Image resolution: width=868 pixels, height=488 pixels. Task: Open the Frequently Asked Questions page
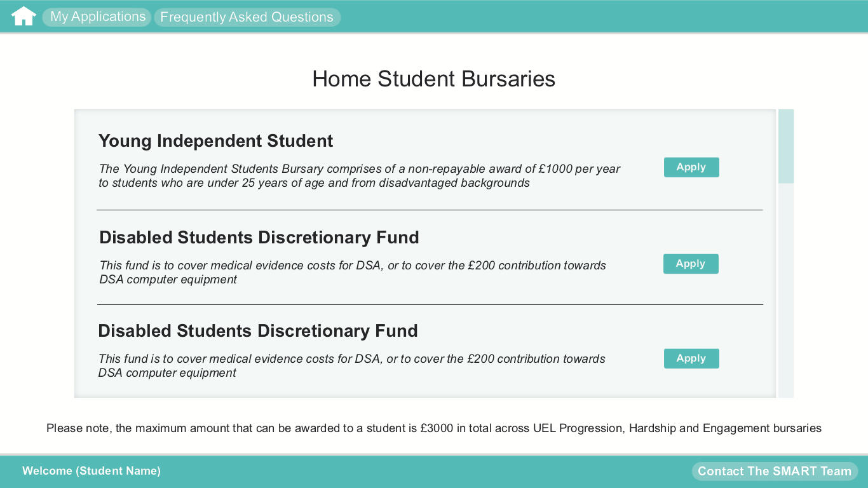point(247,17)
